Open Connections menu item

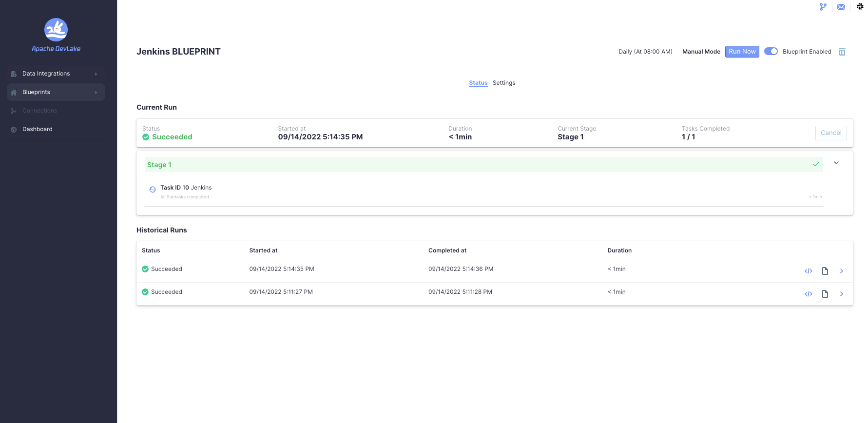(56, 111)
